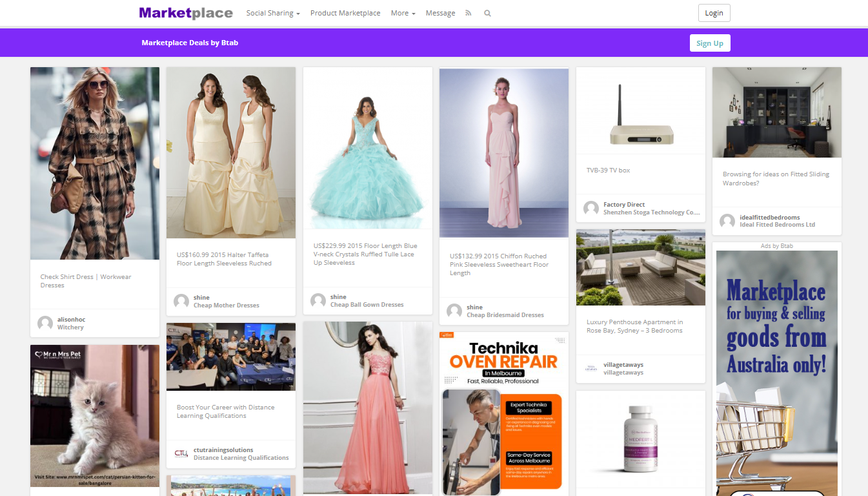
Task: Click avatar beside Cheap Ball Gown Dresses
Action: click(318, 300)
